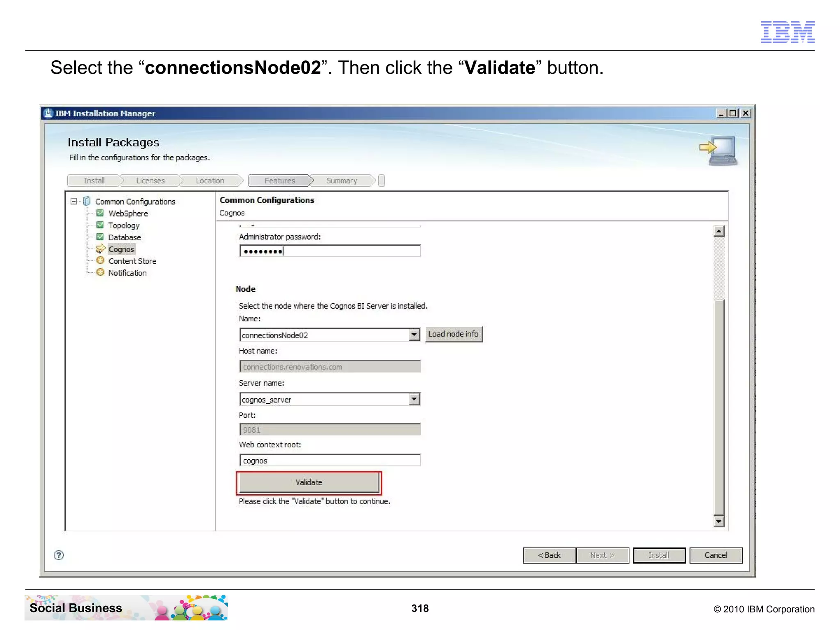Click the 'Please click the Validate button' message
The height and width of the screenshot is (630, 840).
(x=315, y=501)
